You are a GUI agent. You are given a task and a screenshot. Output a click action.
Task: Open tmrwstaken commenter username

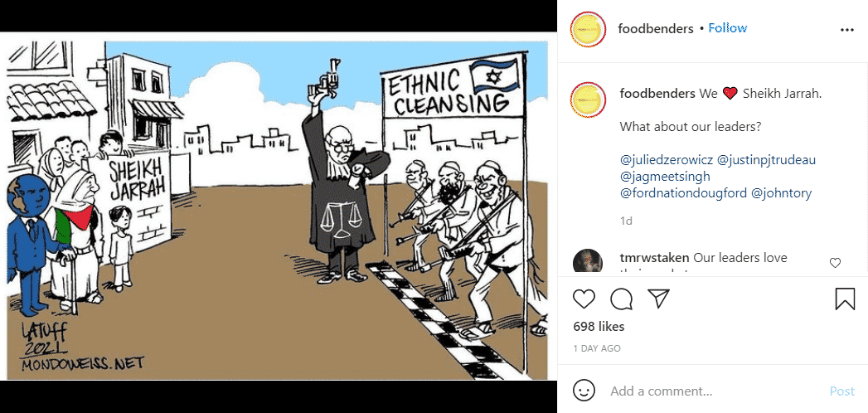coord(654,258)
